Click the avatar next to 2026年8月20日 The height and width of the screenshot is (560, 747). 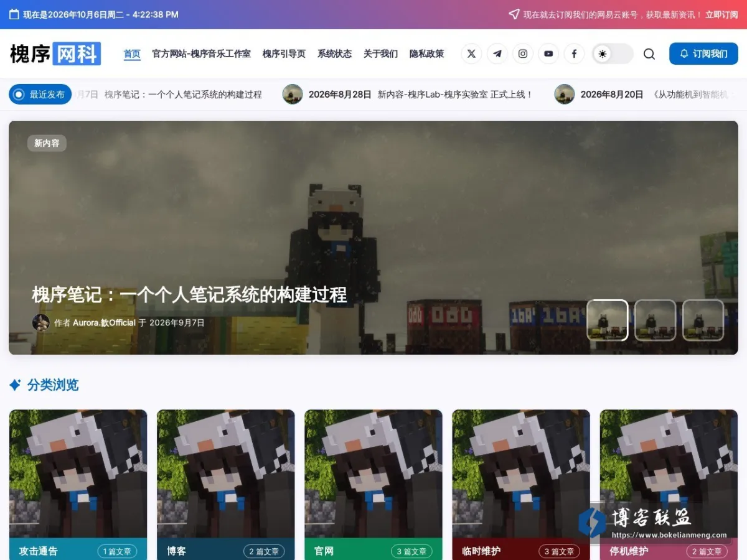pyautogui.click(x=565, y=94)
